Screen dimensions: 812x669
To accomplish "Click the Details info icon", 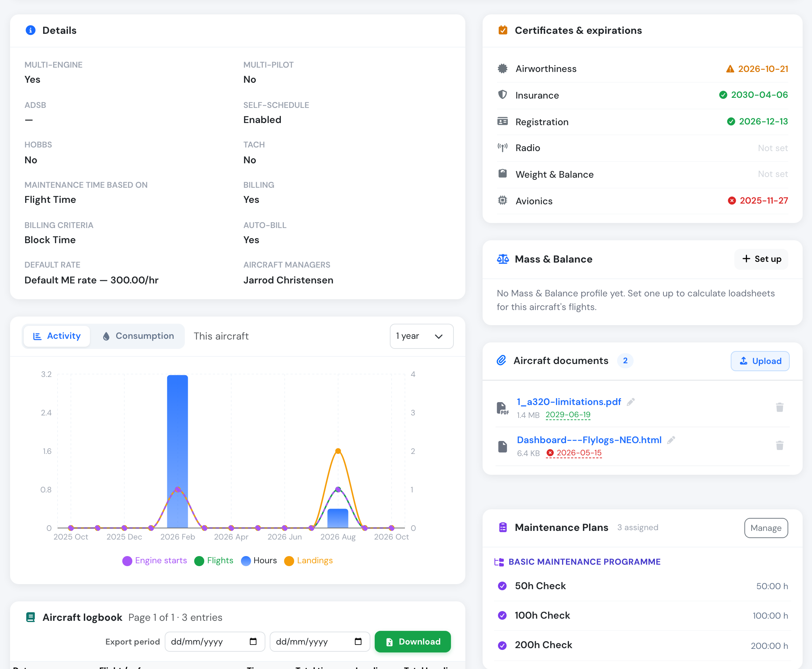I will 31,30.
